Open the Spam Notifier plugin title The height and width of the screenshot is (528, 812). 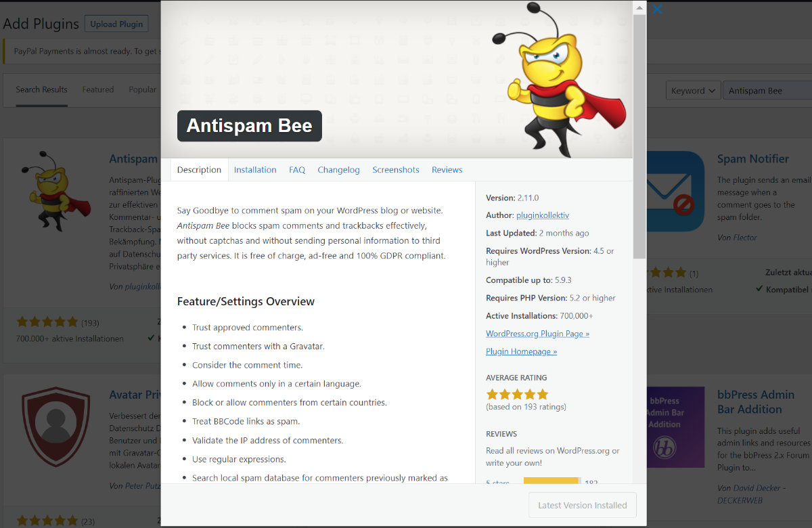tap(753, 159)
